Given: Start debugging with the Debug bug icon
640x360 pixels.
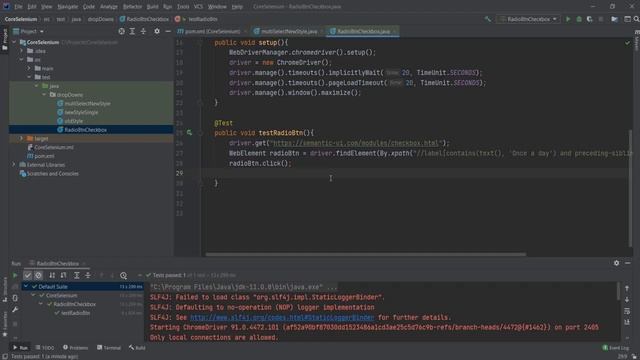Looking at the screenshot, I should tap(579, 19).
